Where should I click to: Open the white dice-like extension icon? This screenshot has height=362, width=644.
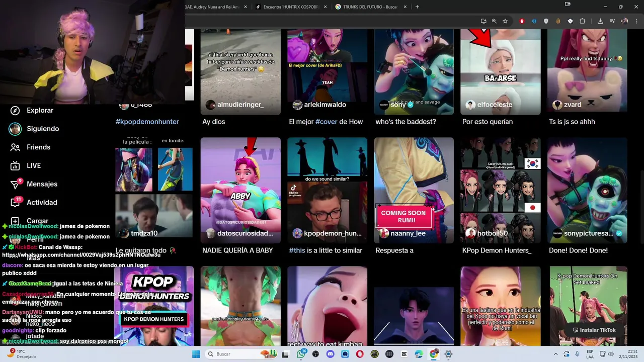point(570,21)
